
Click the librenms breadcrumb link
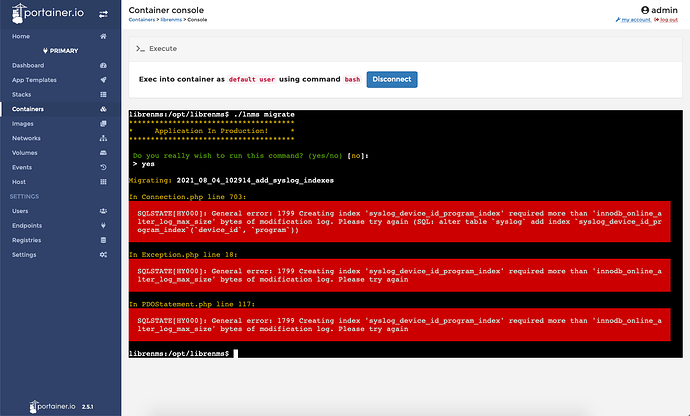(x=171, y=20)
